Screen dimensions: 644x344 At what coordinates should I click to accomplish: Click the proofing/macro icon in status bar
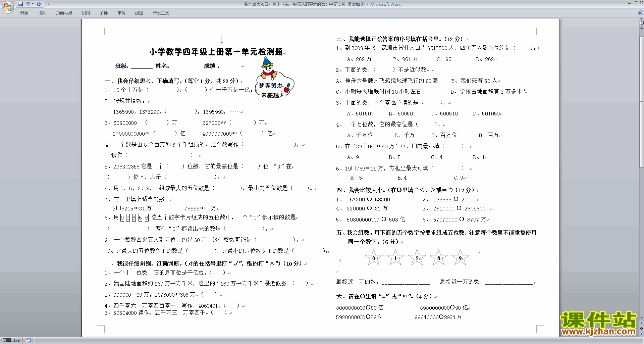pyautogui.click(x=28, y=340)
